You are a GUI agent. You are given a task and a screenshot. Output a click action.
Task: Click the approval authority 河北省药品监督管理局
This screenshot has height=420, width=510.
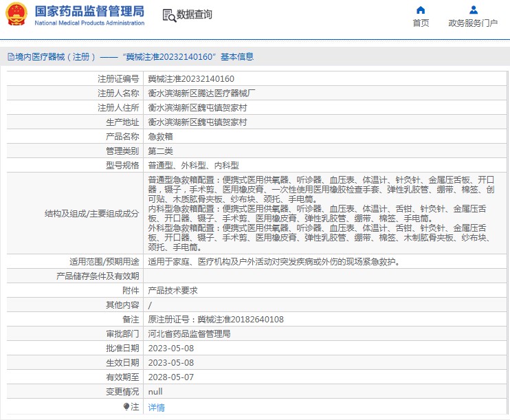point(189,334)
